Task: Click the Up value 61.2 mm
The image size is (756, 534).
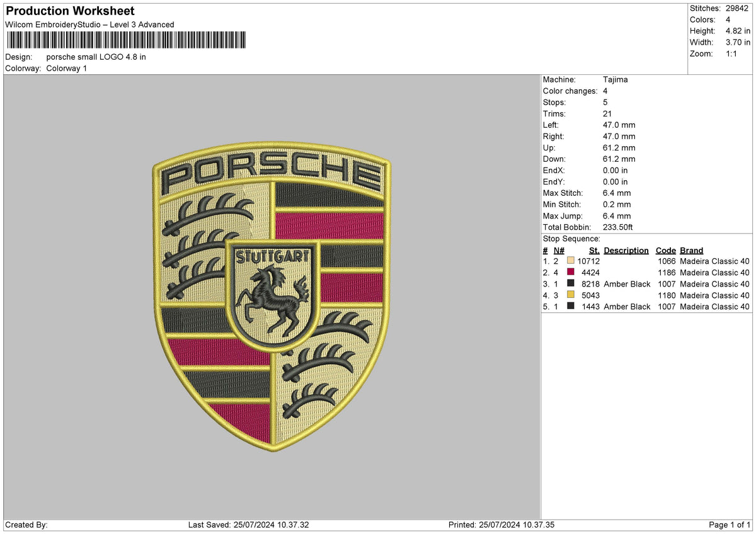Action: point(619,147)
